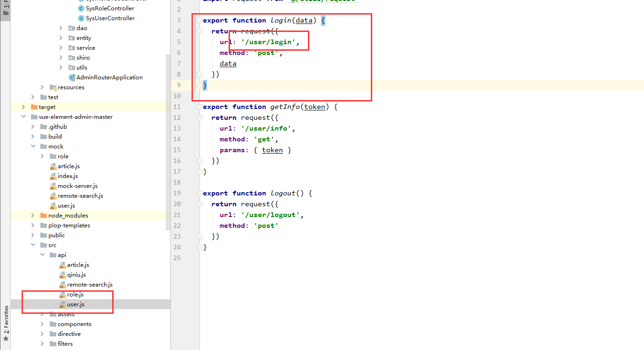Expand the components folder
Screen dimensions: 644x350
coord(42,324)
